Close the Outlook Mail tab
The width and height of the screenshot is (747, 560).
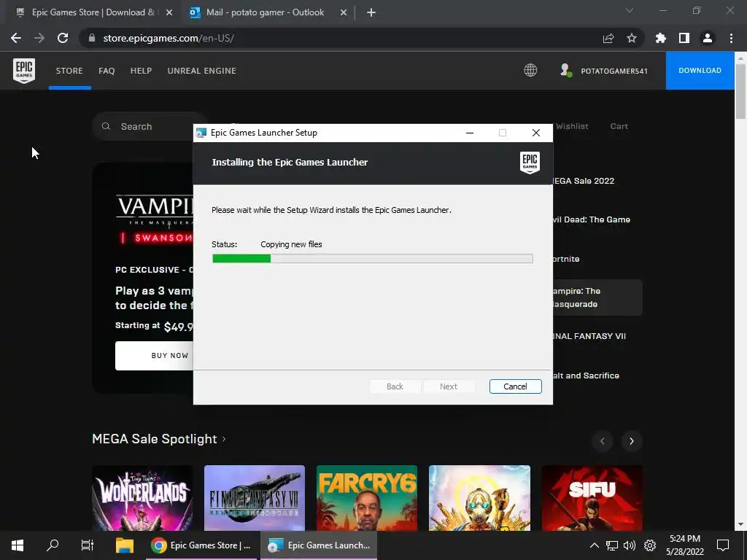(344, 12)
